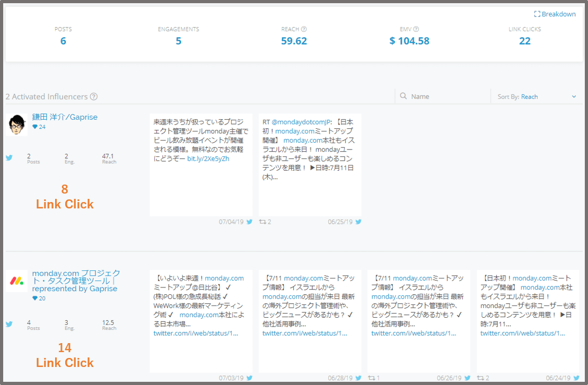Open twitter status link in 06/24/19 post
This screenshot has height=385, width=588.
523,333
